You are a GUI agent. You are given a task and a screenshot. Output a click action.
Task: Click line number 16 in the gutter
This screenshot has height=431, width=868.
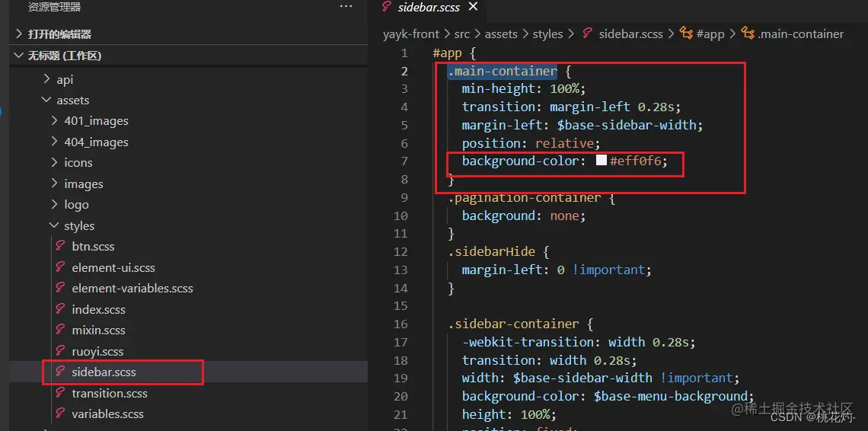pyautogui.click(x=400, y=324)
